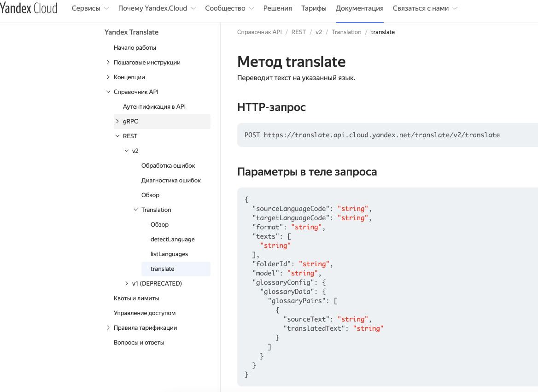This screenshot has height=392, width=538.
Task: Open Обработка ошибок page
Action: point(168,165)
